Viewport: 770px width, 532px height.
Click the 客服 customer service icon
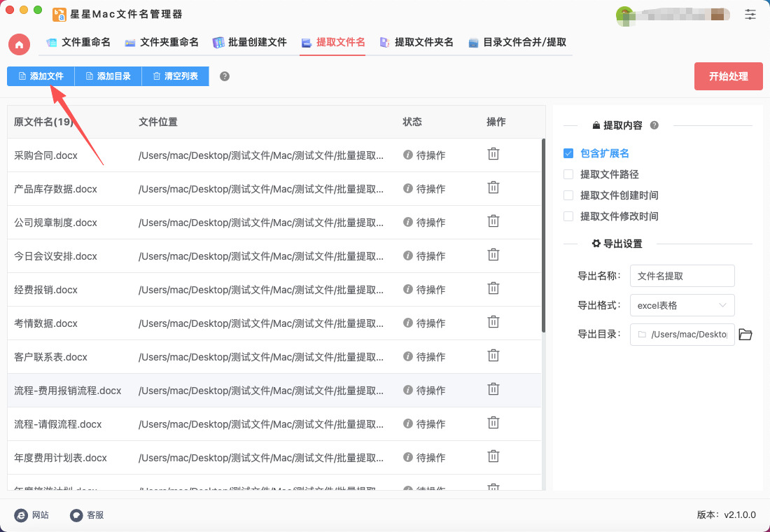[x=77, y=515]
